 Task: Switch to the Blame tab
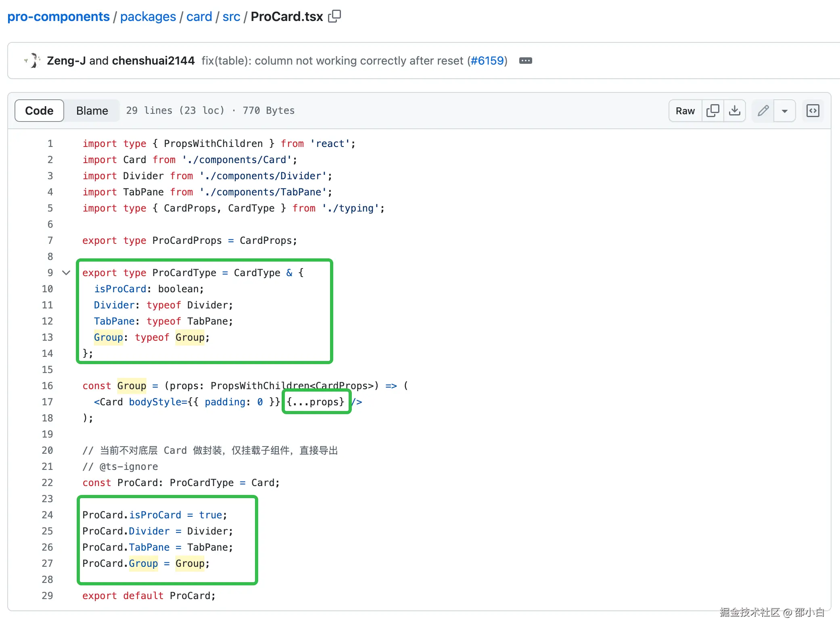point(92,111)
